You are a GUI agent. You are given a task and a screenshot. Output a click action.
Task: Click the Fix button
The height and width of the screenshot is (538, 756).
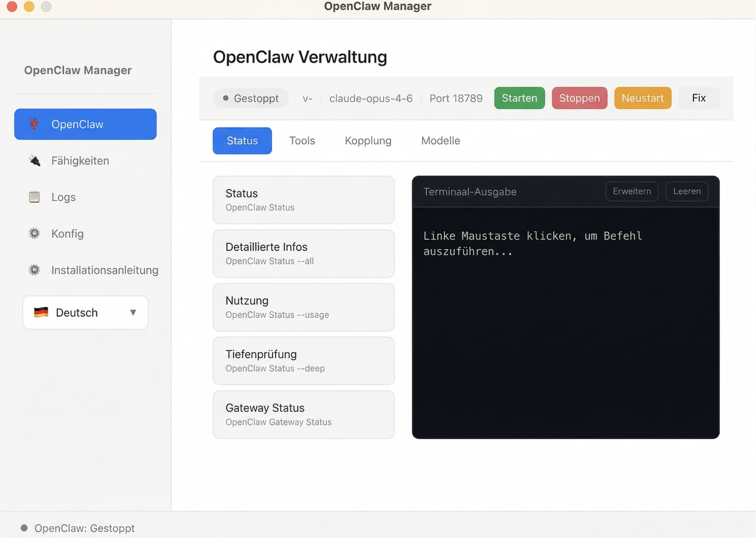(698, 98)
